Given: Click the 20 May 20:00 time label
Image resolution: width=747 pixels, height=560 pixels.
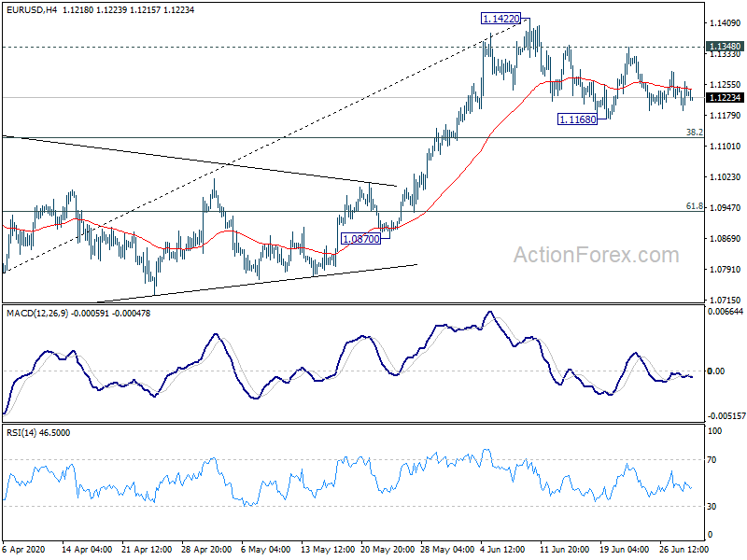Looking at the screenshot, I should point(388,549).
